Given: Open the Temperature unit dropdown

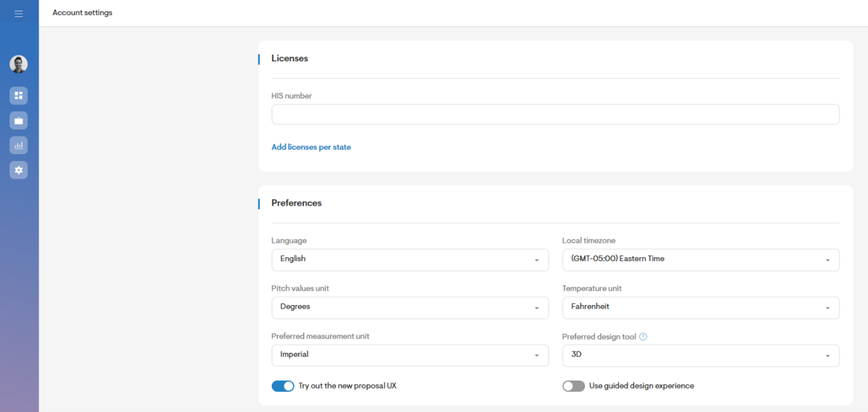Looking at the screenshot, I should [x=700, y=308].
